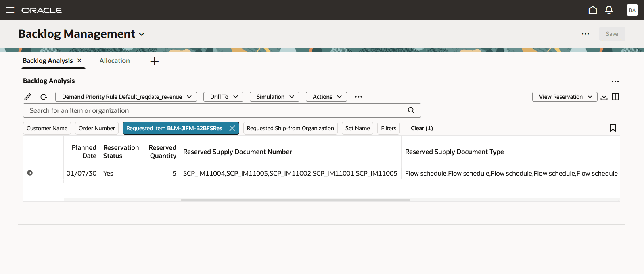
Task: Open the Drill To dropdown
Action: 223,97
